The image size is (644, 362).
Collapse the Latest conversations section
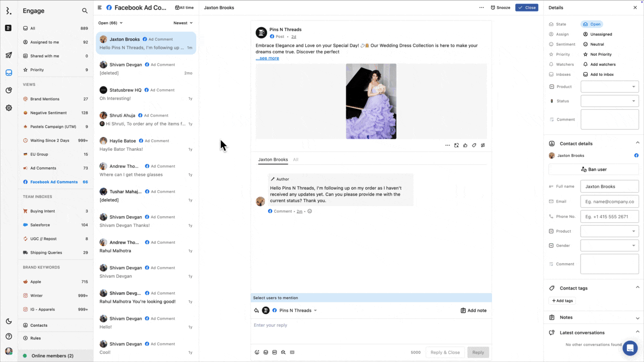pos(637,332)
